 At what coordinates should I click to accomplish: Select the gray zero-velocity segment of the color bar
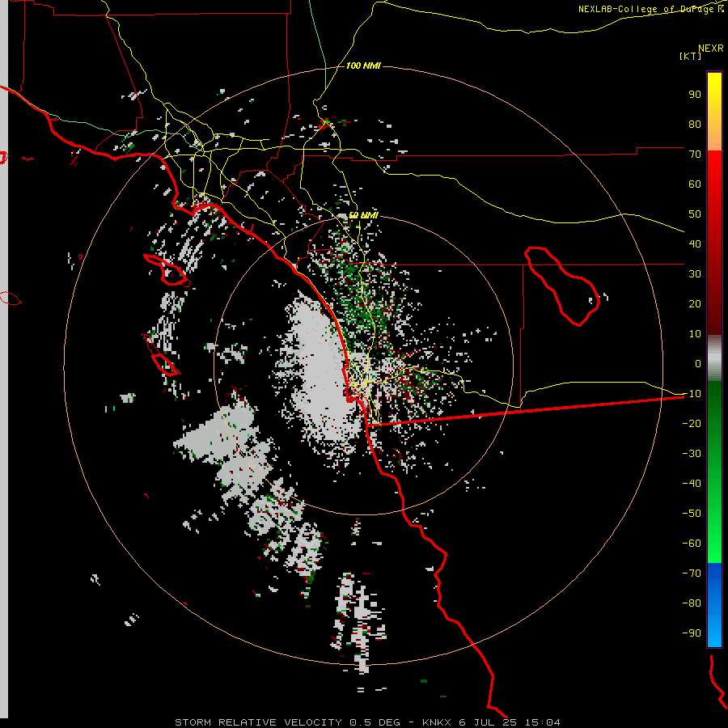coord(714,358)
